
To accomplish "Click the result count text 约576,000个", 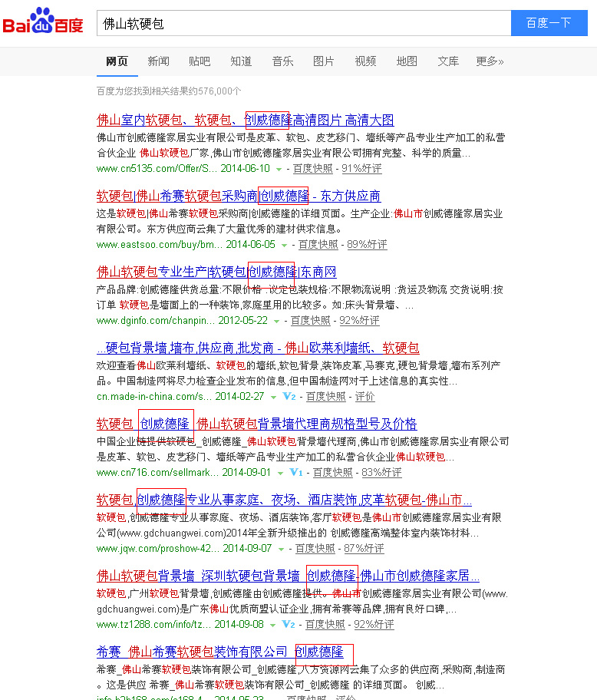I will pos(216,91).
